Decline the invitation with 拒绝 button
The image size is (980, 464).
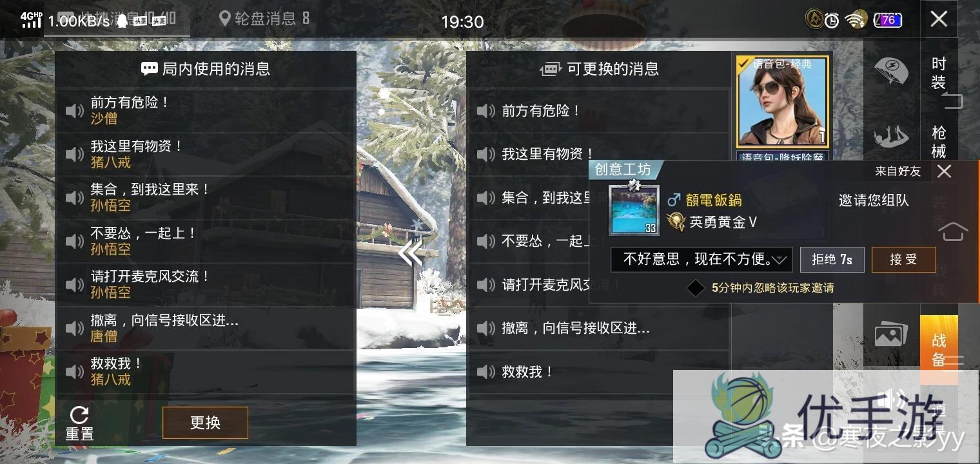(x=832, y=260)
